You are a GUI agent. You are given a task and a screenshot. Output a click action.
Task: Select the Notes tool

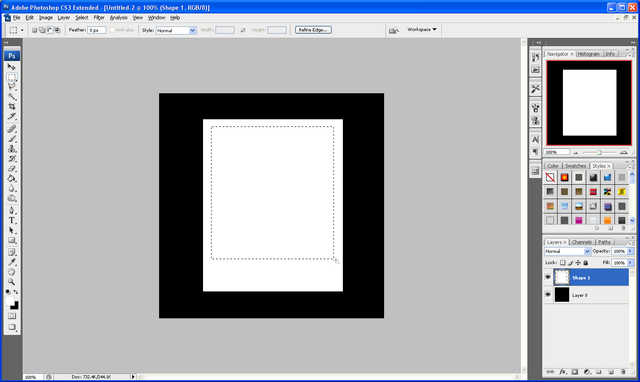[12, 252]
